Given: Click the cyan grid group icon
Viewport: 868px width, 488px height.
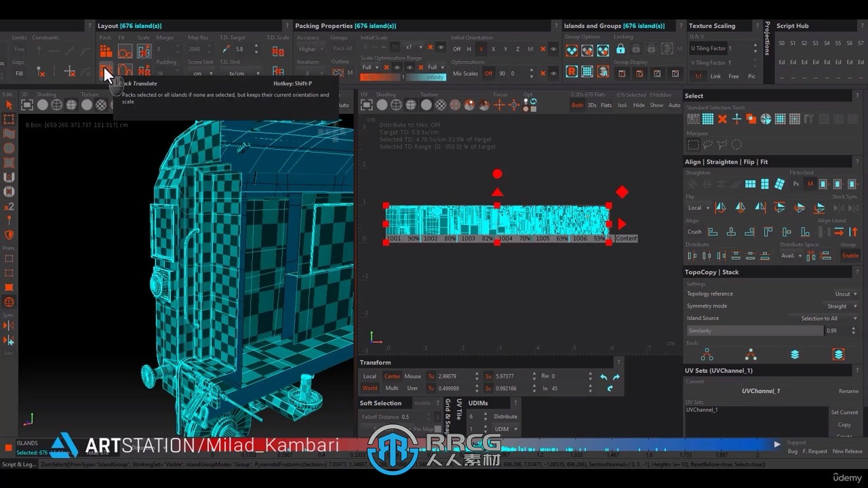Looking at the screenshot, I should (x=587, y=71).
